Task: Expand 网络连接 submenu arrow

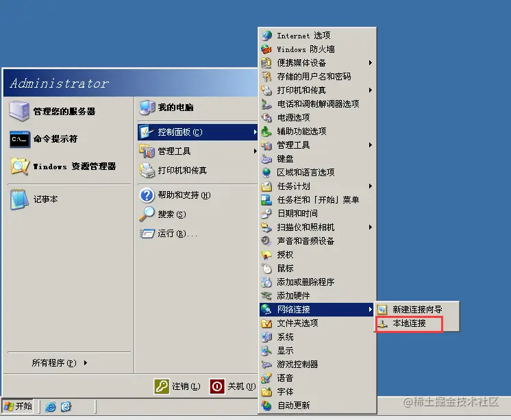Action: [x=370, y=309]
